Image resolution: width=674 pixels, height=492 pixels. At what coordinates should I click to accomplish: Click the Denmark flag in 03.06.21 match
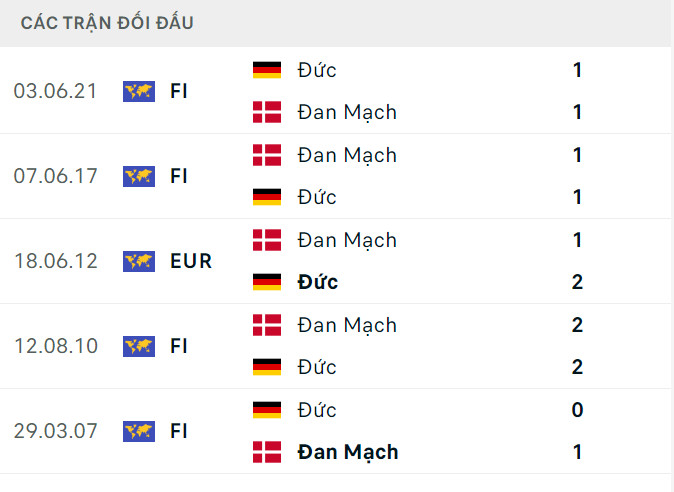click(x=267, y=112)
